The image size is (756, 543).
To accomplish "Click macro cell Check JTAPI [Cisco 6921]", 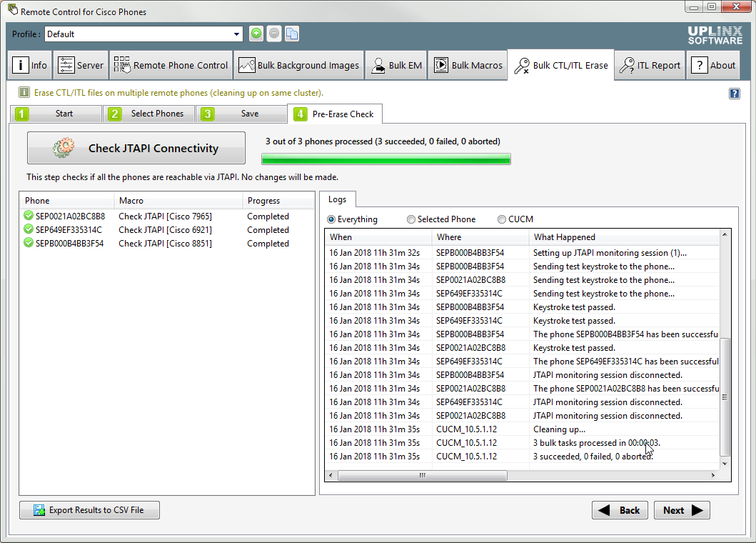I will (166, 230).
